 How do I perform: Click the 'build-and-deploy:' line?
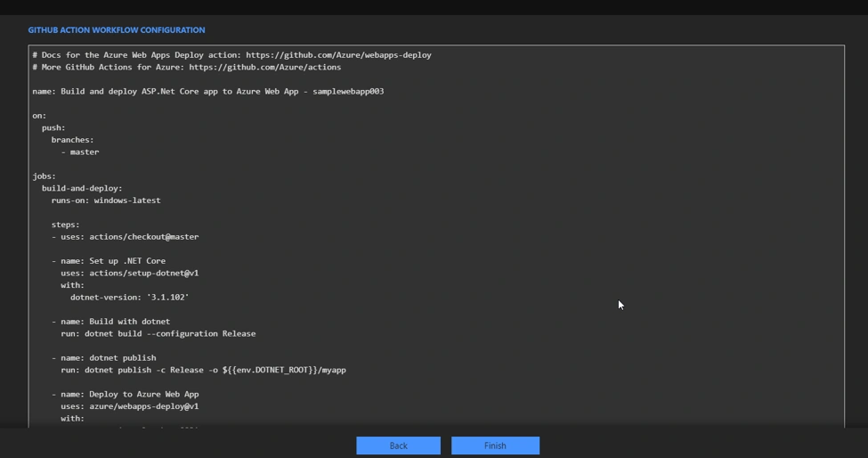[x=82, y=188]
